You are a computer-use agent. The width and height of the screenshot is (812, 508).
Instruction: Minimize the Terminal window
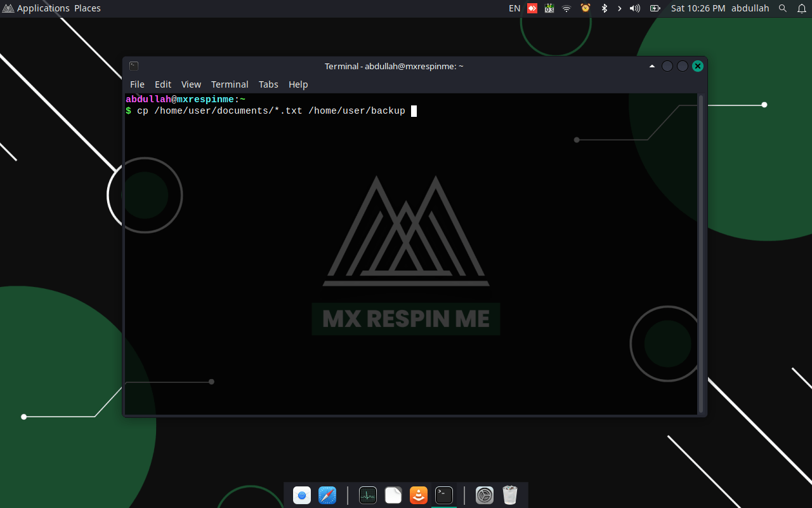click(667, 66)
